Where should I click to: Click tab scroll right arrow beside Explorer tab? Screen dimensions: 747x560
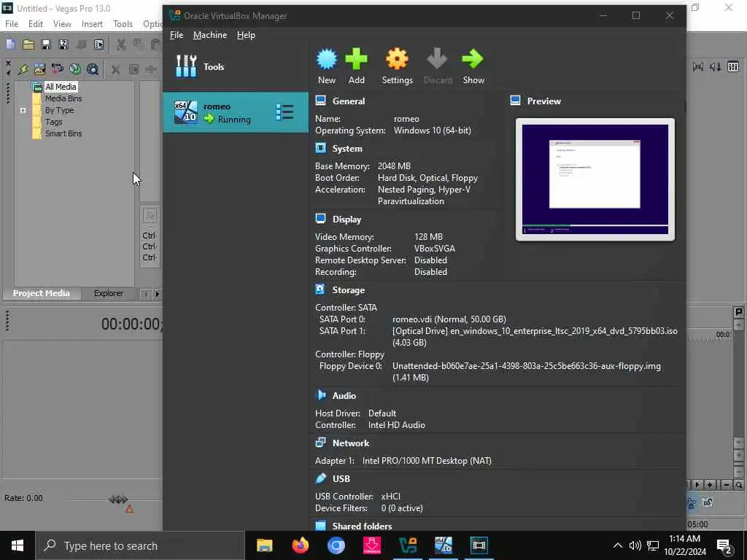click(157, 294)
